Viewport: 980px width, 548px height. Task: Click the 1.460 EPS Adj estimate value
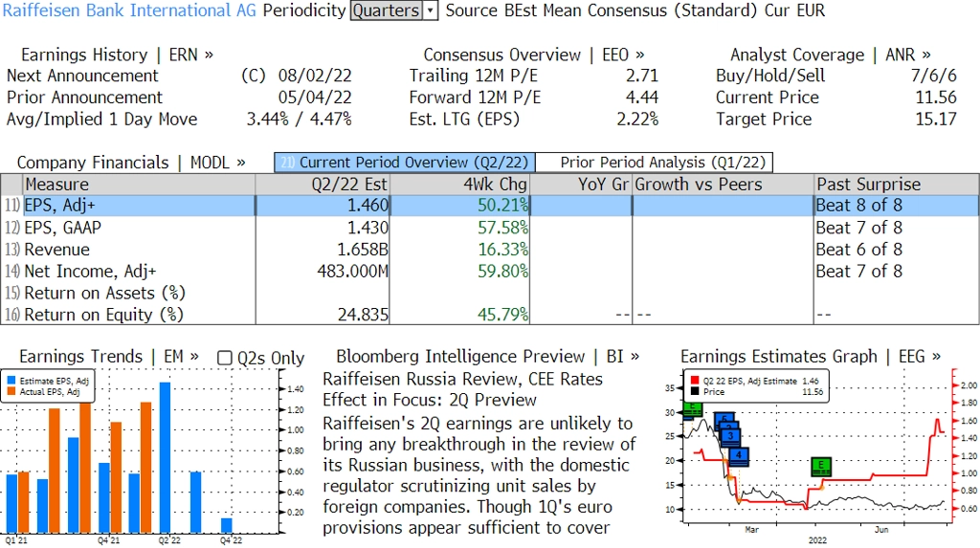(x=367, y=206)
